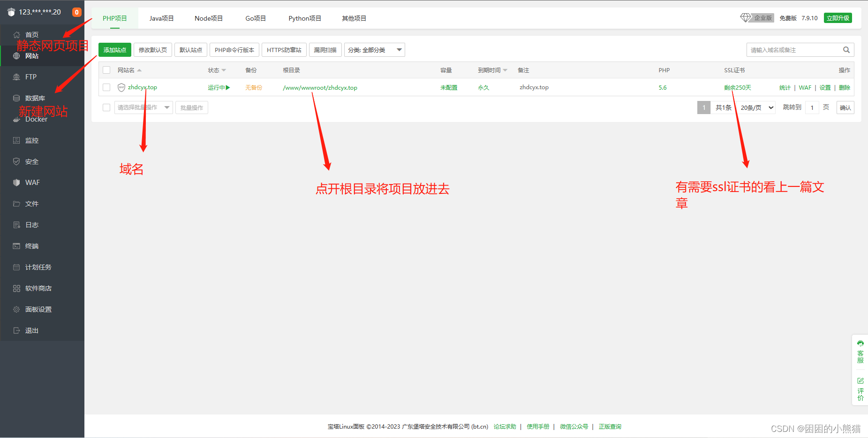Click the 未配置 capacity link
The image size is (868, 438).
[x=449, y=88]
